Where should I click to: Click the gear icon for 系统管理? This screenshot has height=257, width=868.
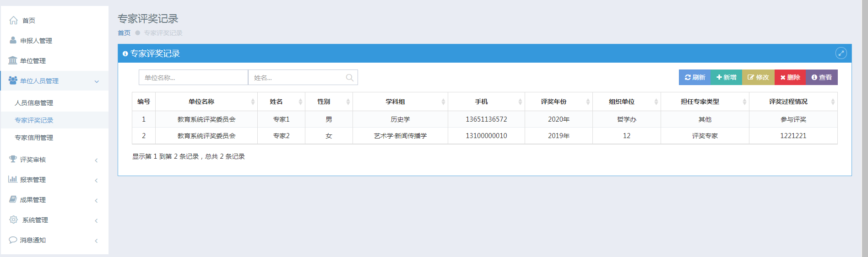pos(14,220)
